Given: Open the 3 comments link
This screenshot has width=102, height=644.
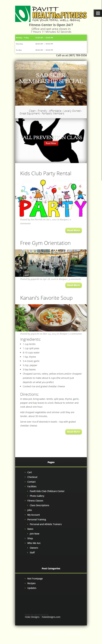Looking at the screenshot, I should coord(75,279).
